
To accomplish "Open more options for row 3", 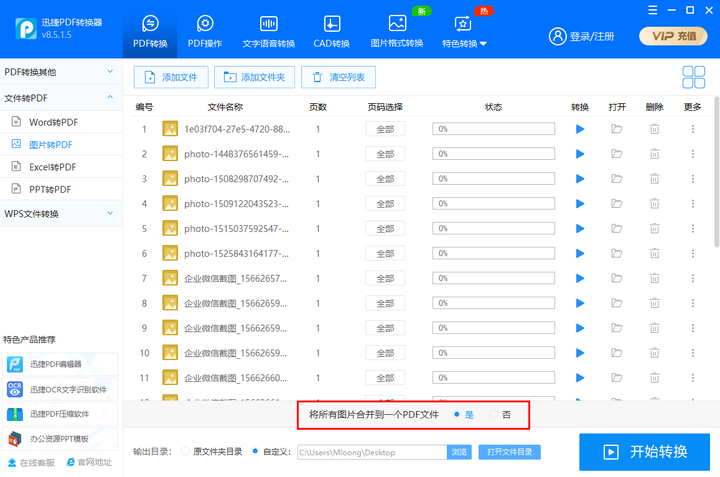I will [x=693, y=179].
